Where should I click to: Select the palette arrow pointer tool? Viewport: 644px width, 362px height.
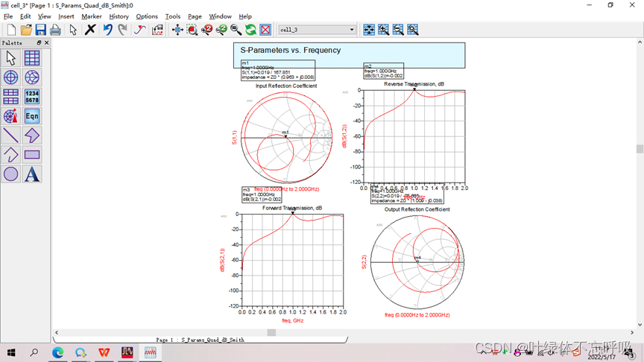tap(10, 58)
